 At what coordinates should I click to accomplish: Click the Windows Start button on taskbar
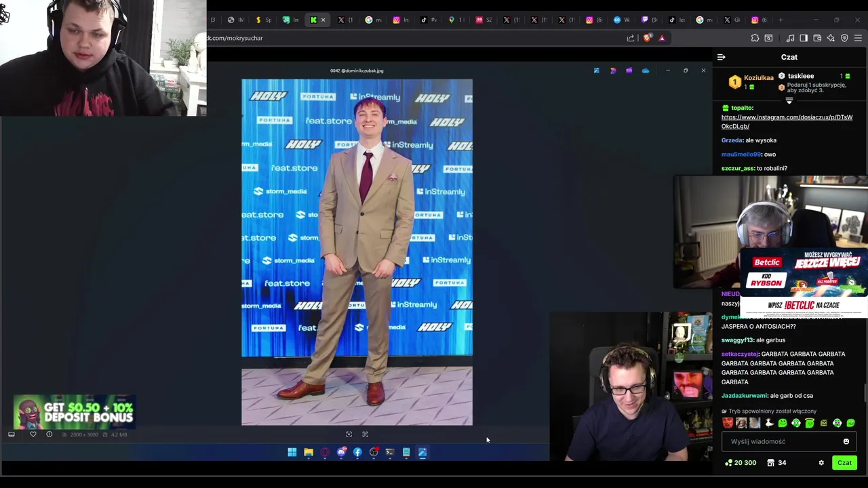point(292,452)
